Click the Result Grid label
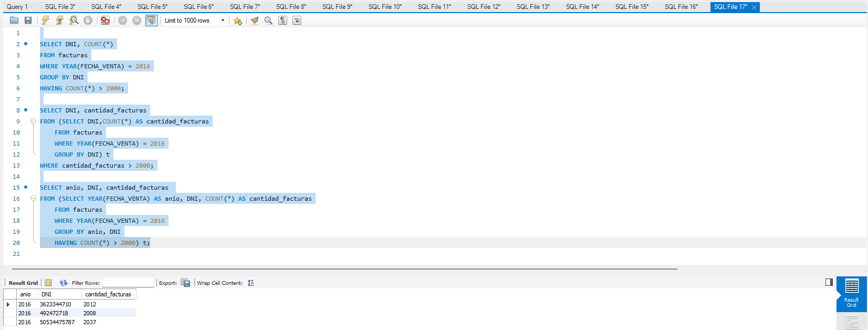The height and width of the screenshot is (330, 868). pos(23,283)
